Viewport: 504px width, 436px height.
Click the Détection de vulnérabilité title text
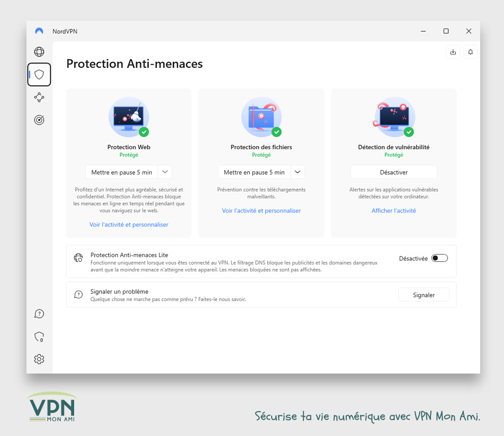click(x=394, y=147)
